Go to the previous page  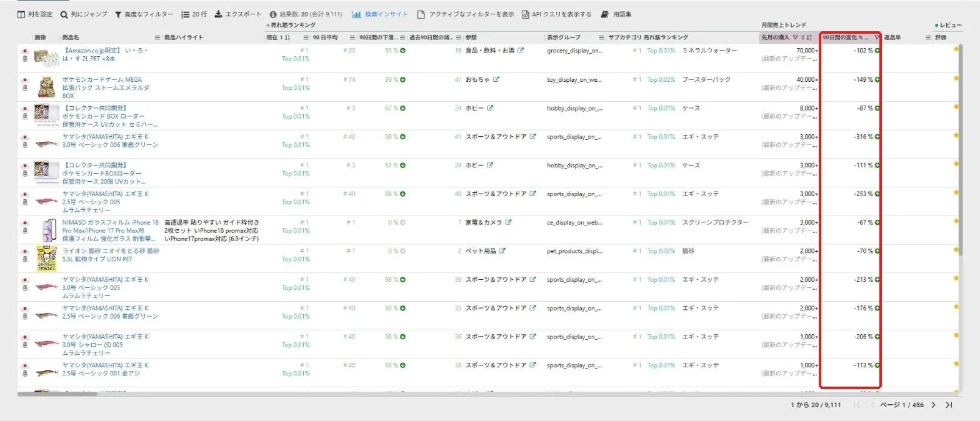[x=872, y=405]
